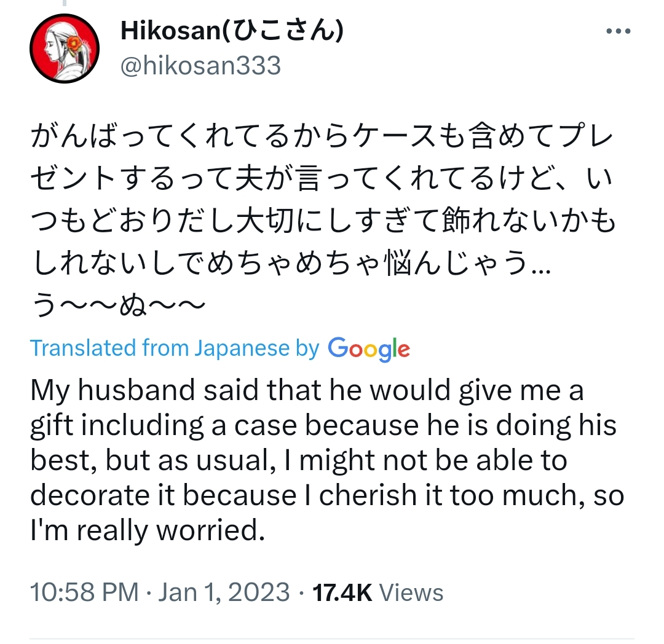Click the Japanese line starting がんばってくれてる
Viewport: 664px width, 644px height.
(x=322, y=136)
